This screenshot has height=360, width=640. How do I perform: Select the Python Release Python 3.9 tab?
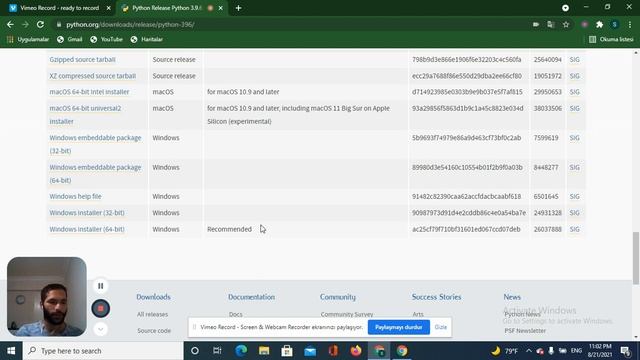pyautogui.click(x=167, y=8)
